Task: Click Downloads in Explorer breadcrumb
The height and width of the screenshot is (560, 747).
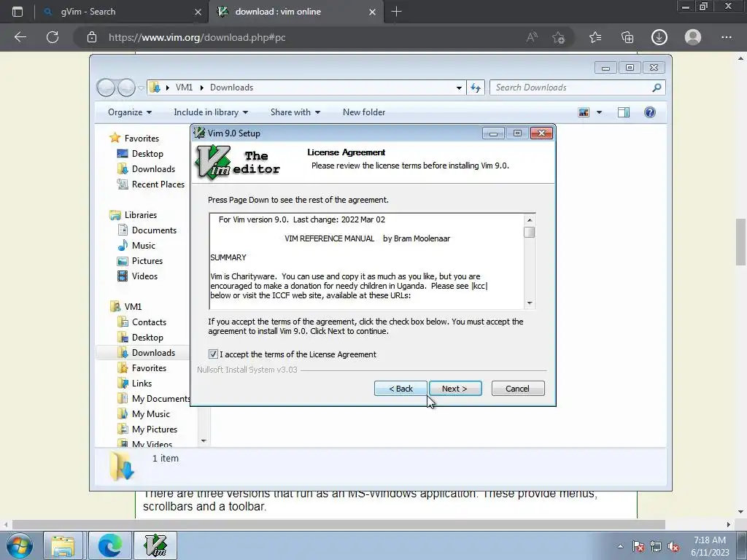Action: pyautogui.click(x=231, y=87)
